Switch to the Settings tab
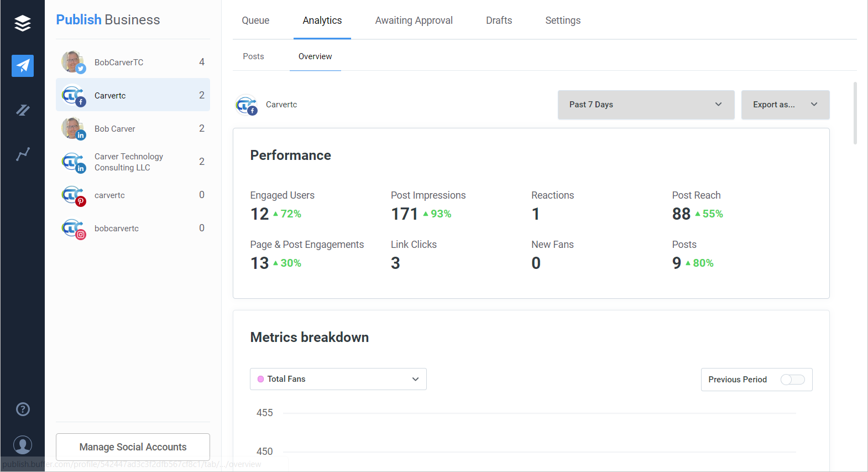This screenshot has height=472, width=868. 563,20
